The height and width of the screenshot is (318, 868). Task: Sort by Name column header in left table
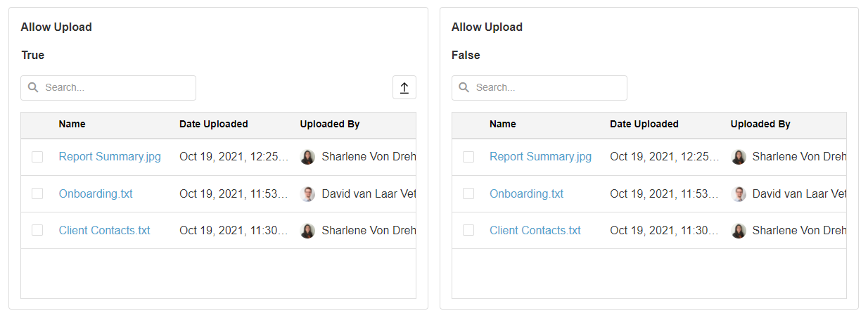(72, 125)
